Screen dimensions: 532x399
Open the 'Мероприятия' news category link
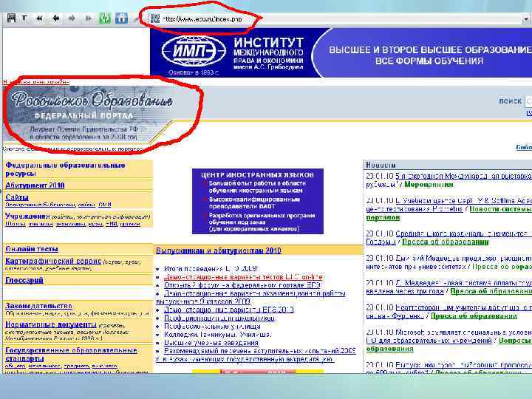point(429,185)
